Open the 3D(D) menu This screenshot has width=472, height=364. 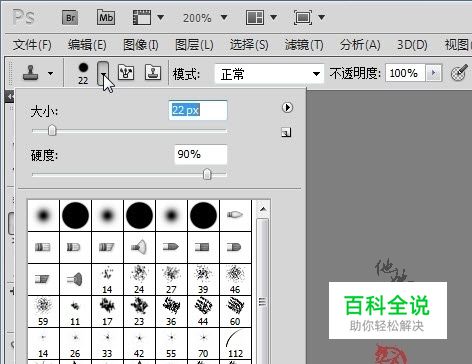pyautogui.click(x=412, y=45)
